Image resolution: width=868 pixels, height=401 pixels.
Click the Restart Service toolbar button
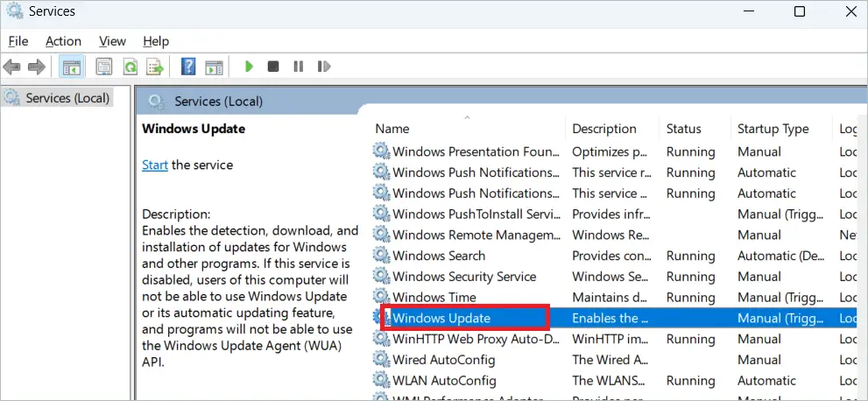tap(324, 67)
